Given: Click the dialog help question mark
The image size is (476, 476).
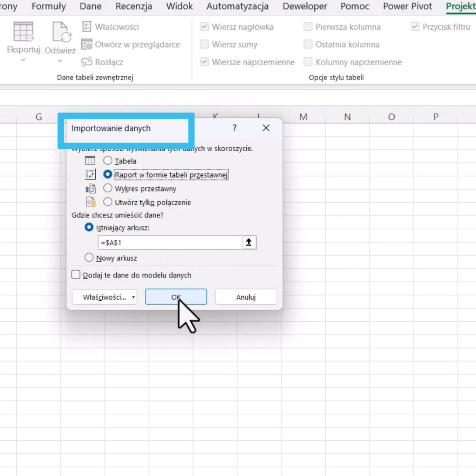Looking at the screenshot, I should pos(234,128).
